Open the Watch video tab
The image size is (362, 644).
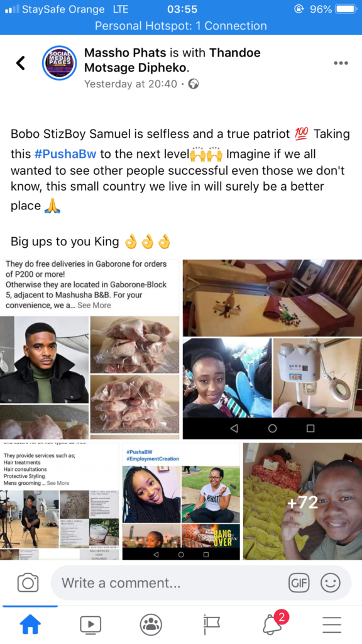90,625
